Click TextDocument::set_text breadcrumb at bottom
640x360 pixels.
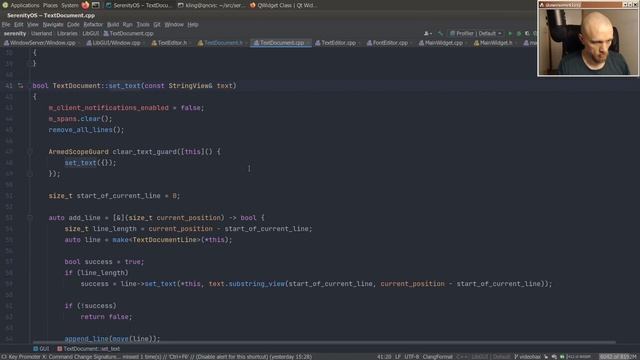(x=89, y=349)
